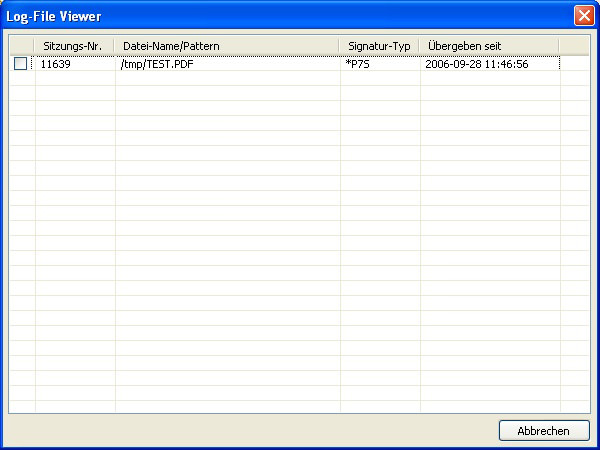Tick the checkbox for session 11639

tap(20, 64)
